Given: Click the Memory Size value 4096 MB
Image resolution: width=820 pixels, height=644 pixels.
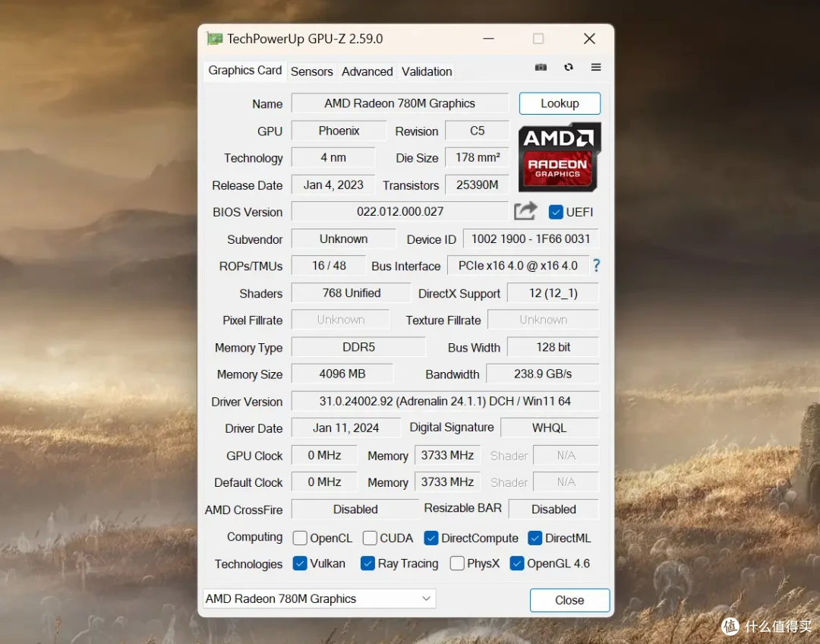Looking at the screenshot, I should 342,374.
